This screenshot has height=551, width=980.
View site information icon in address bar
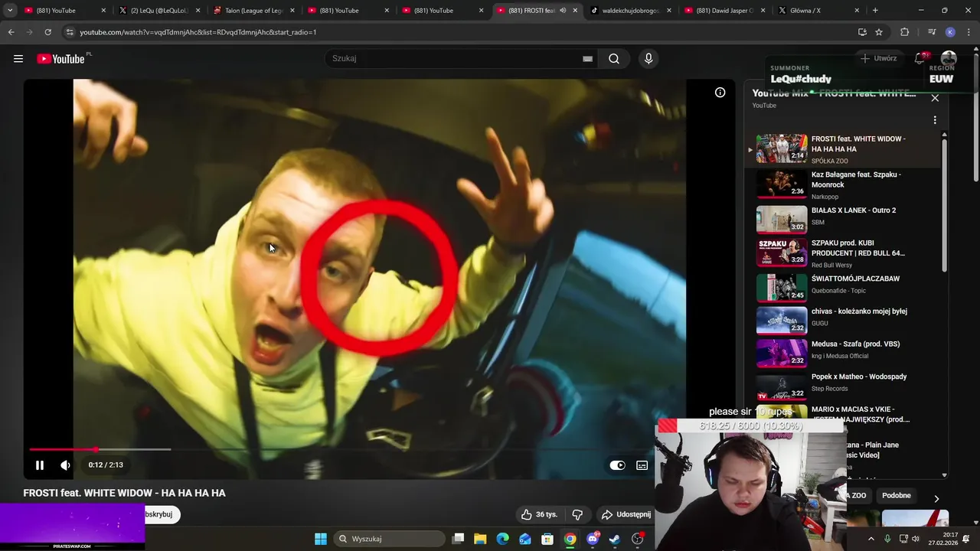point(70,32)
